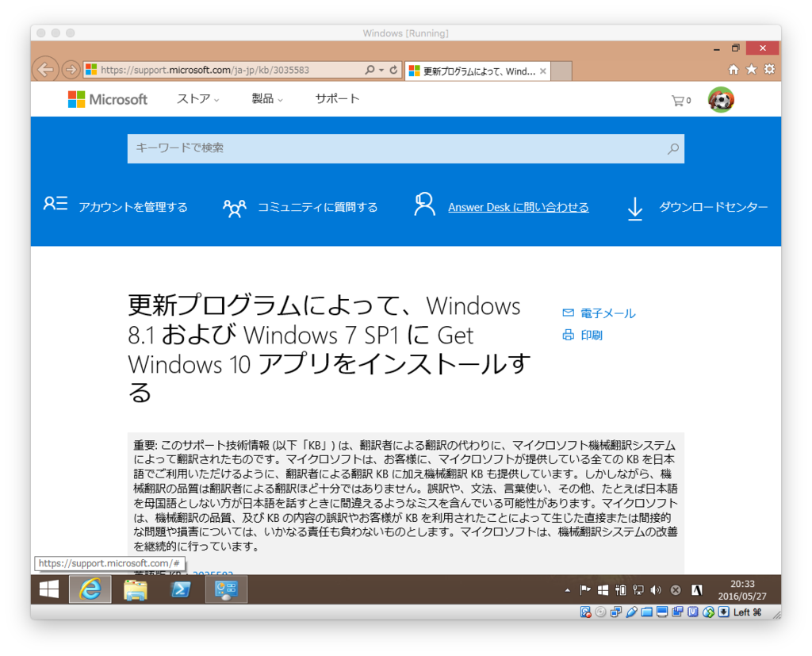
Task: Click the VirtualBox optical disk status icon
Action: 600,612
